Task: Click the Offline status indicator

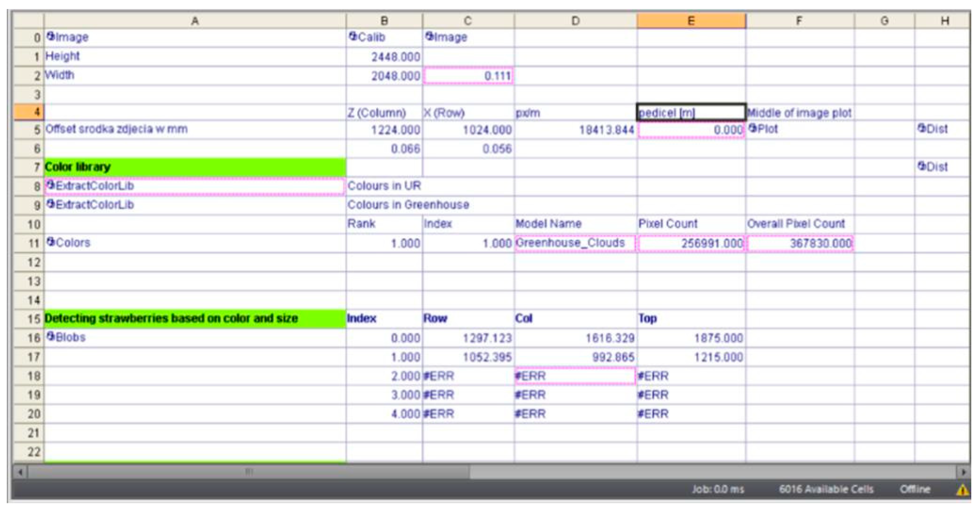Action: pyautogui.click(x=915, y=489)
